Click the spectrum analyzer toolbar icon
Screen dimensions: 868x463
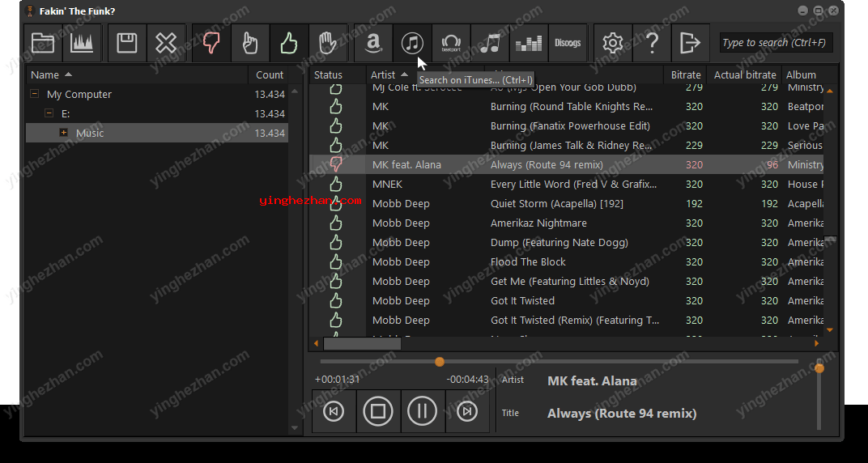click(82, 43)
